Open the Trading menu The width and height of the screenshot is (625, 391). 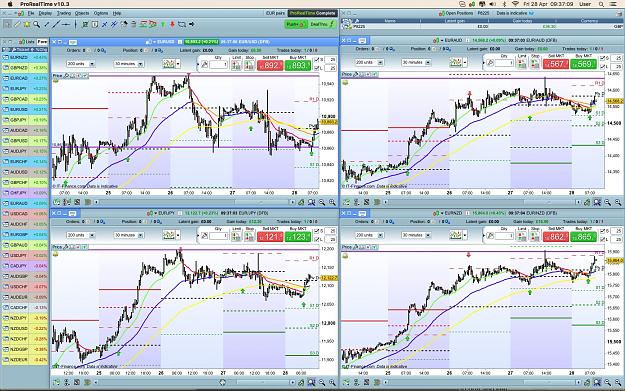[63, 14]
